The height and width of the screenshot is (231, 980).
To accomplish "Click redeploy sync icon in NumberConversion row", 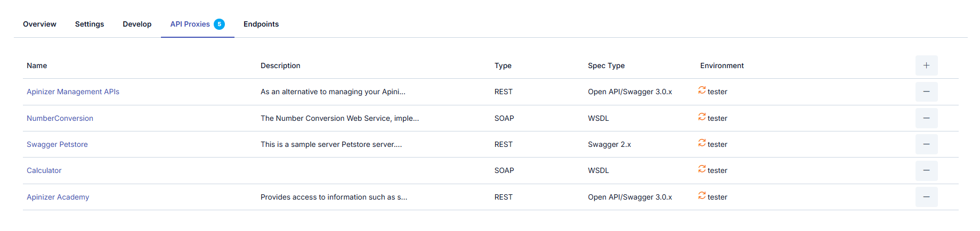I will coord(702,117).
